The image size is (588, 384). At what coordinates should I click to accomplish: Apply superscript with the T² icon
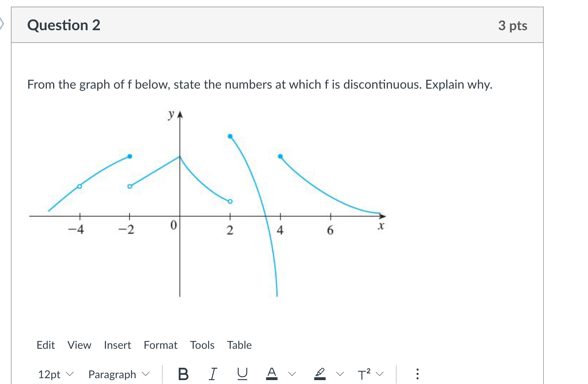(x=364, y=374)
